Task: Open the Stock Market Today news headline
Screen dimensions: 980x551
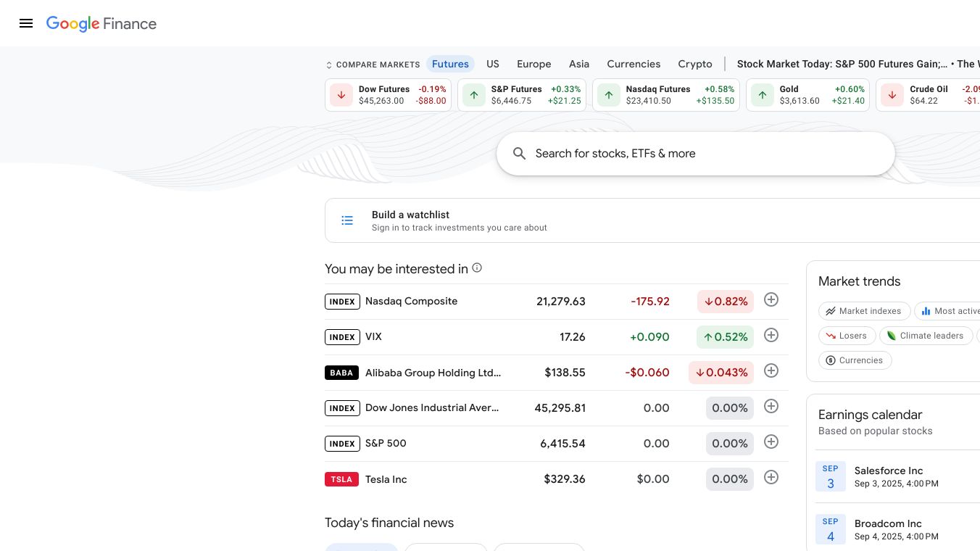Action: [x=842, y=64]
